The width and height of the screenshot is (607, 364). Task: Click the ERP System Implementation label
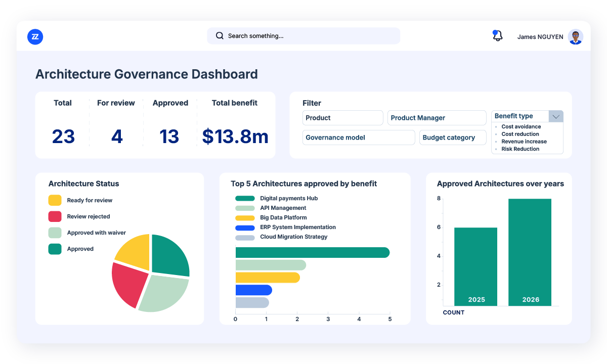(x=298, y=227)
